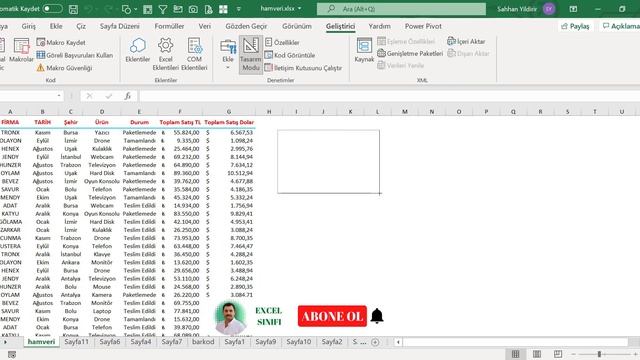
Task: Click the save disk icon
Action: 73,9
